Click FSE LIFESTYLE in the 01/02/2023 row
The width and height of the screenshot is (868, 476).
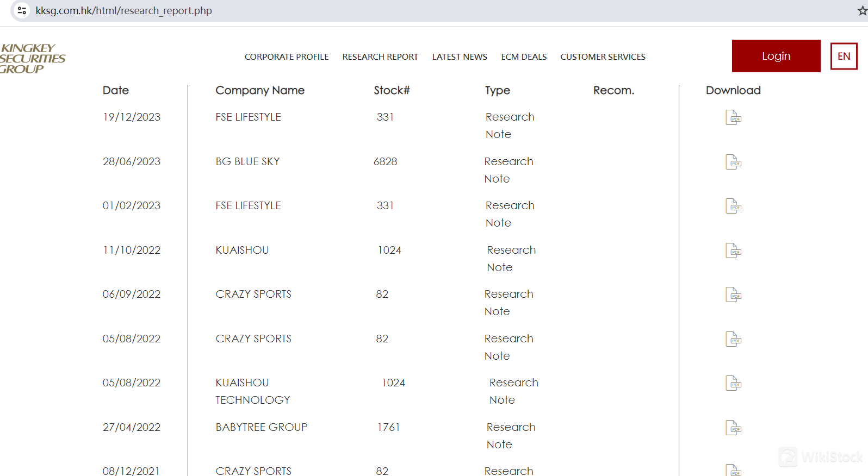point(248,205)
